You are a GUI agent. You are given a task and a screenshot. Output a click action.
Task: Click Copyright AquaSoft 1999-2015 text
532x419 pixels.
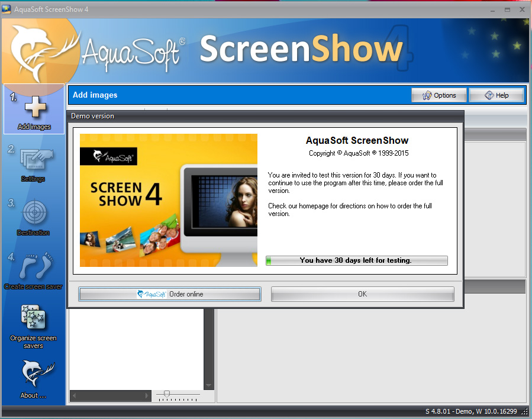tap(359, 153)
